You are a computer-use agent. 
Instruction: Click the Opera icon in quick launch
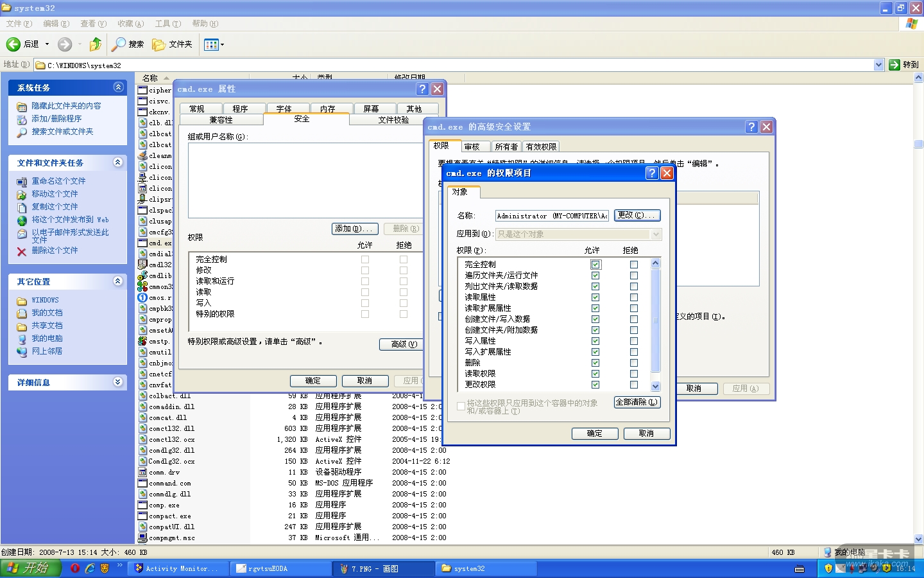pyautogui.click(x=75, y=568)
